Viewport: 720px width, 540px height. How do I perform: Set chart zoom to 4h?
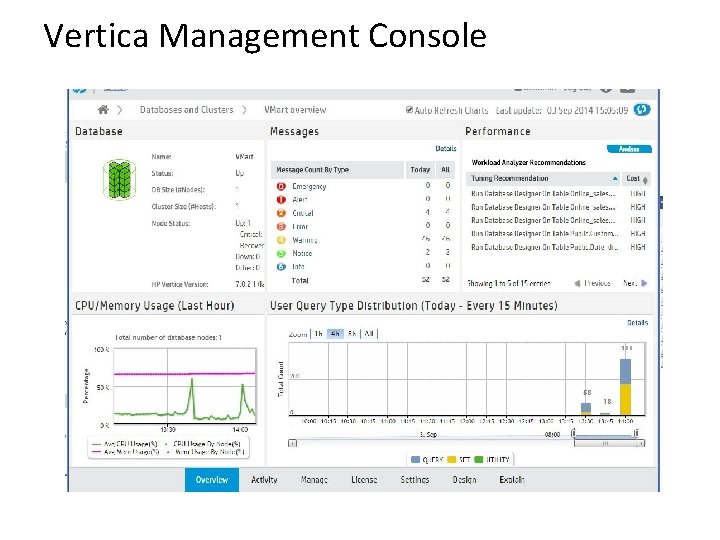point(335,334)
